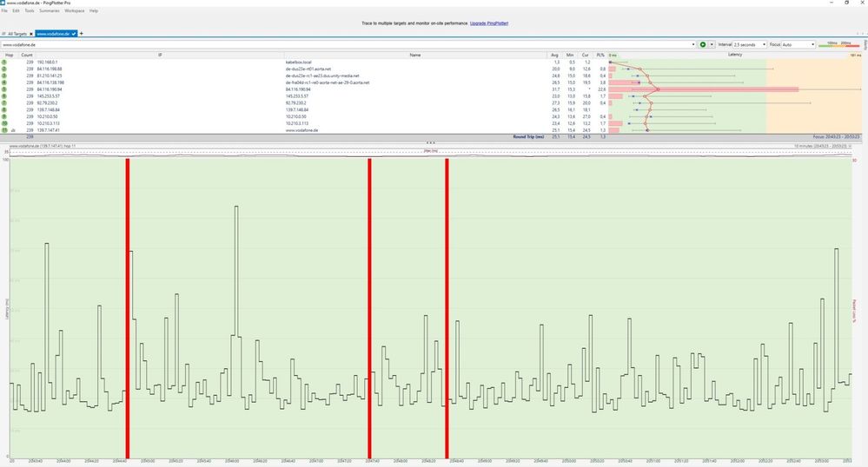Select hop 1 green circle icon
The image size is (868, 467).
[x=4, y=62]
